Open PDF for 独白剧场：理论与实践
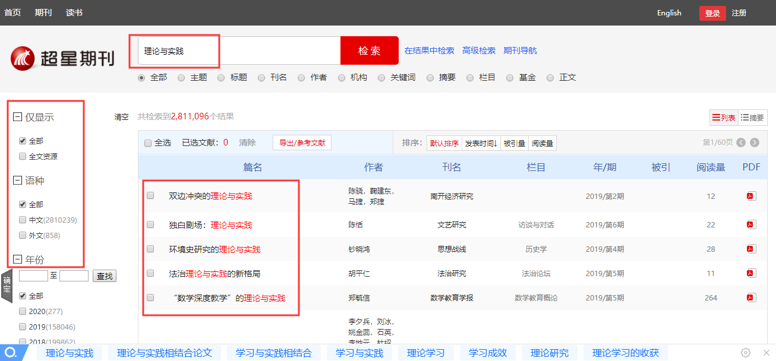This screenshot has height=361, width=776. pyautogui.click(x=751, y=225)
